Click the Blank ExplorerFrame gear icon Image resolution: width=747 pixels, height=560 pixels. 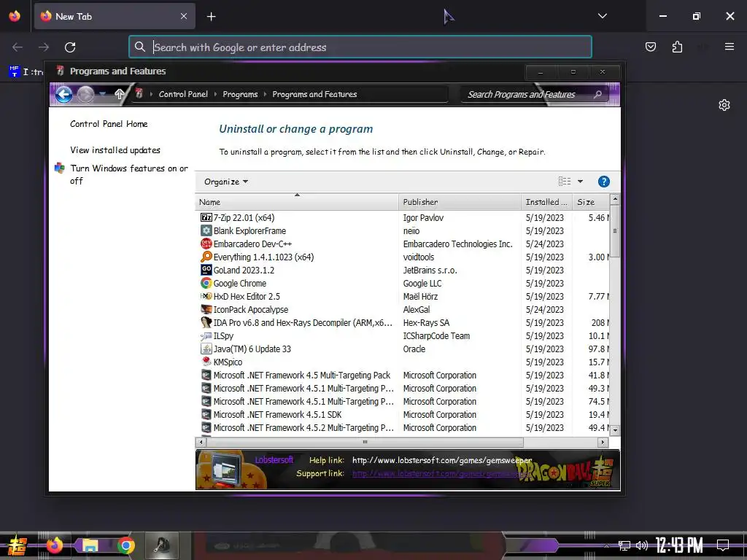206,231
